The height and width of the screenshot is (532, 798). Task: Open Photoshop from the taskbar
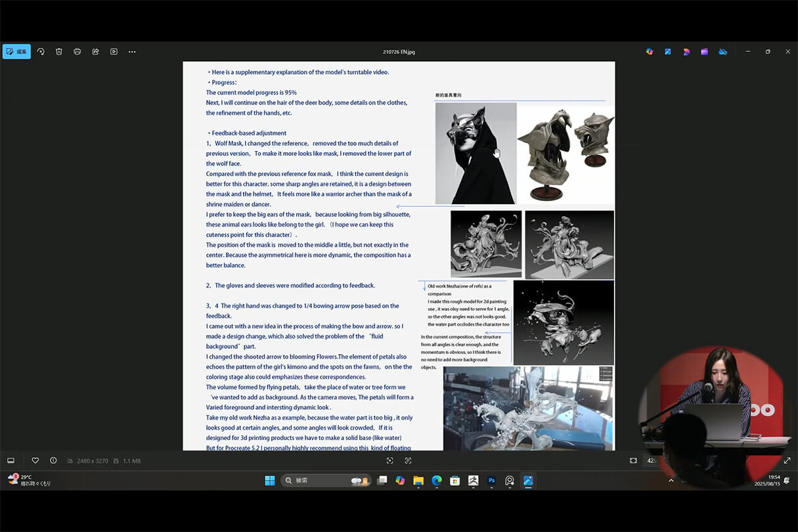coord(491,481)
